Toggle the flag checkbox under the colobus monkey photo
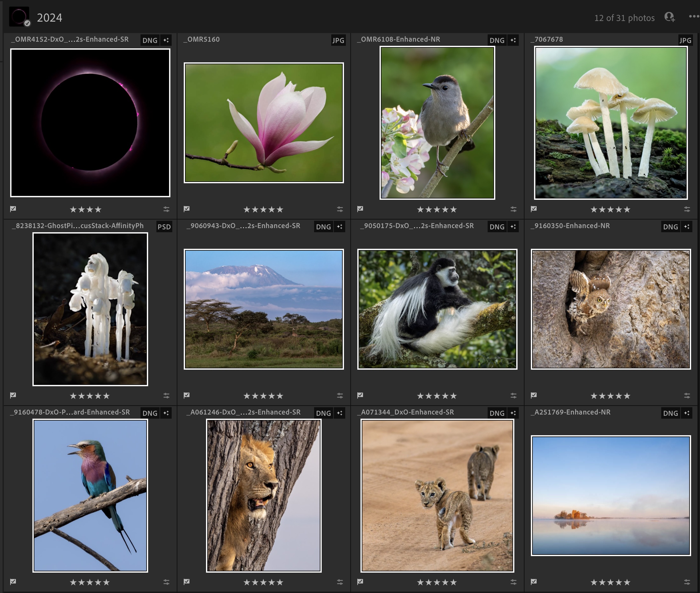This screenshot has height=593, width=700. point(360,395)
